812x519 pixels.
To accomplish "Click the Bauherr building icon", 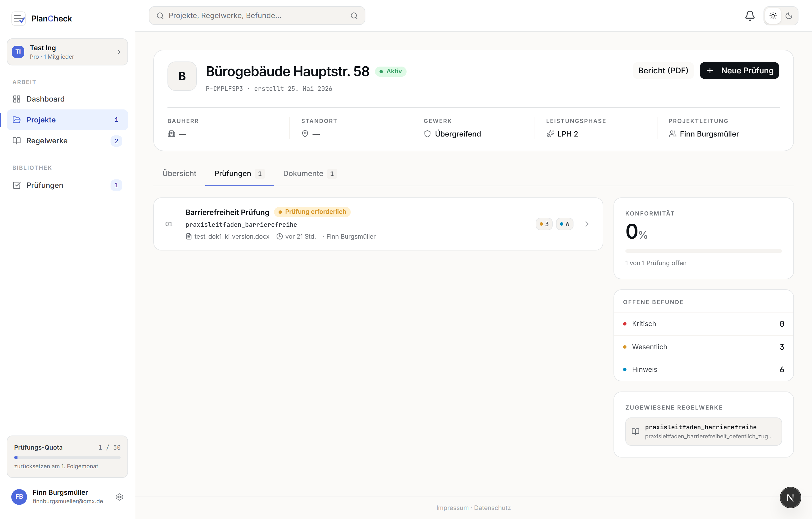I will pyautogui.click(x=171, y=134).
